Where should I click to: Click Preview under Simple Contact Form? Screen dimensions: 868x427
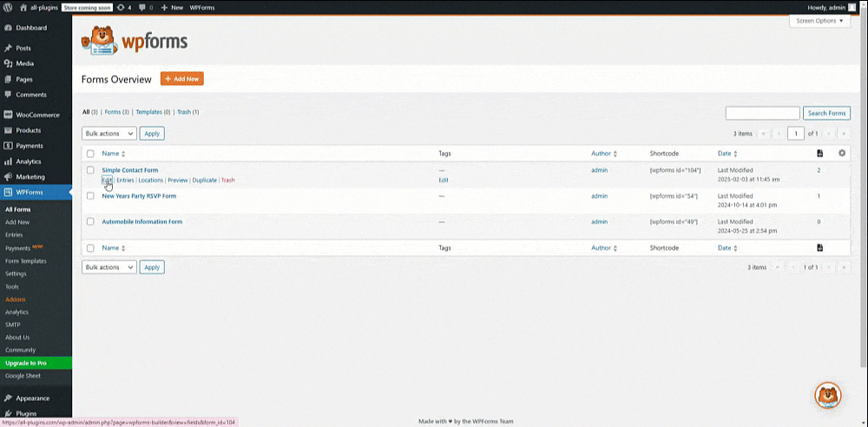tap(178, 180)
